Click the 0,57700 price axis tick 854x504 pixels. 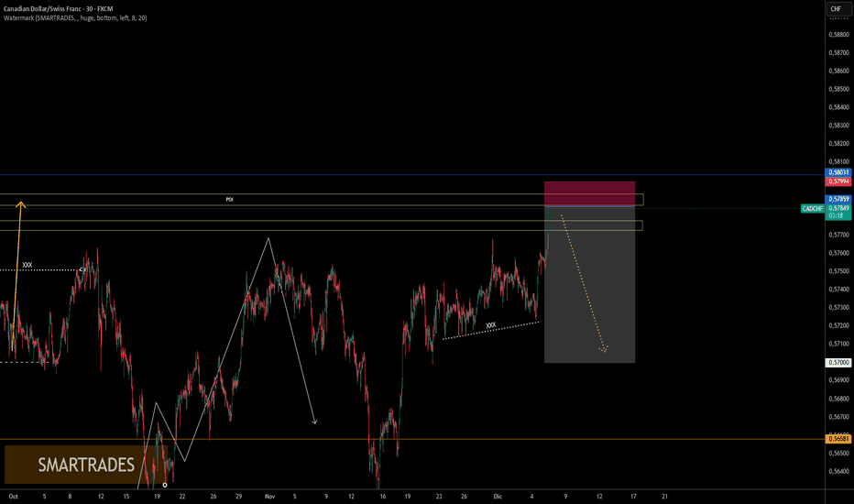point(838,235)
